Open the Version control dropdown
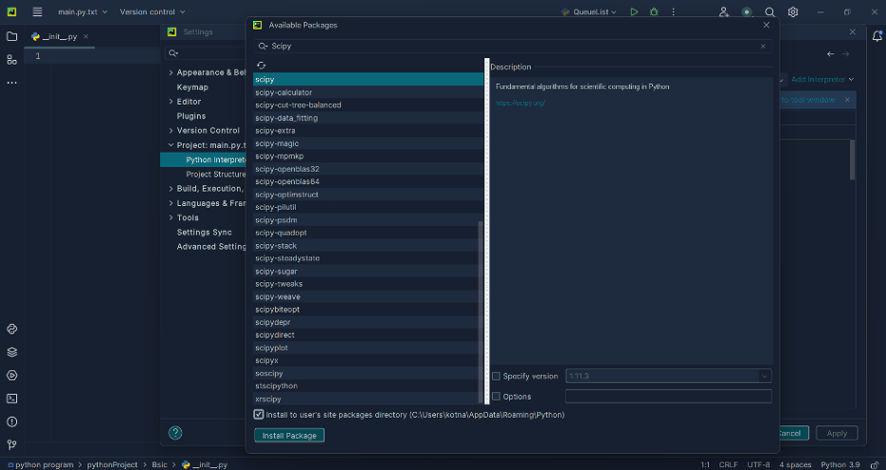Image resolution: width=886 pixels, height=470 pixels. coord(153,11)
